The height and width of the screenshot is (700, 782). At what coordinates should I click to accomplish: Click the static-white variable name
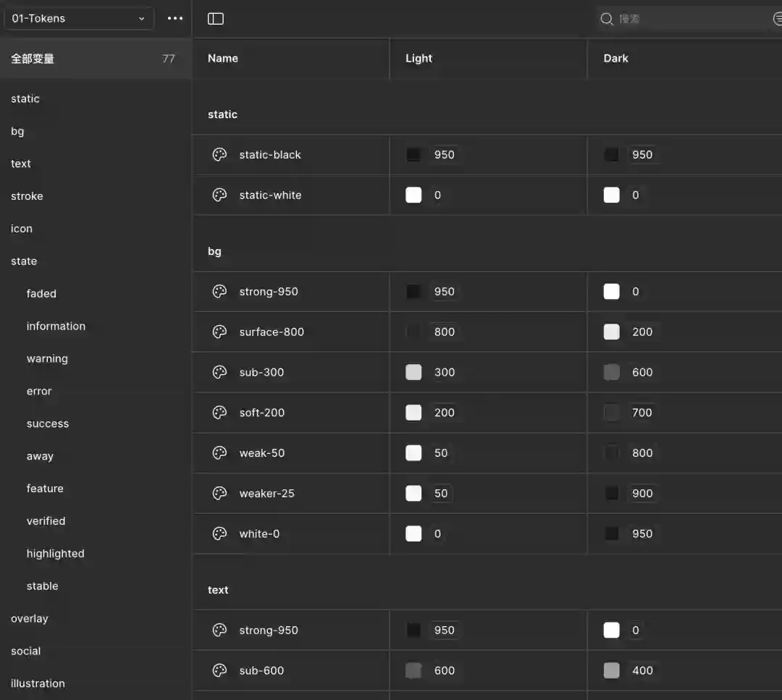tap(270, 195)
